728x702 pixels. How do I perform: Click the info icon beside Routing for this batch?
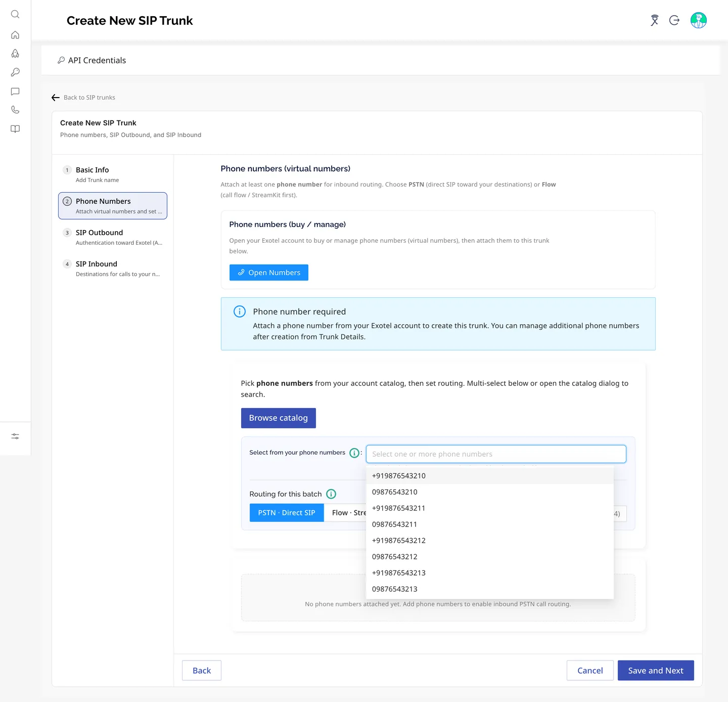click(331, 494)
